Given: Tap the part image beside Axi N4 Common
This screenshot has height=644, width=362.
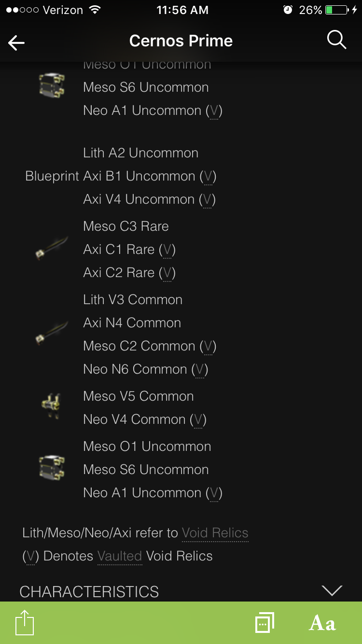Looking at the screenshot, I should coord(52,334).
